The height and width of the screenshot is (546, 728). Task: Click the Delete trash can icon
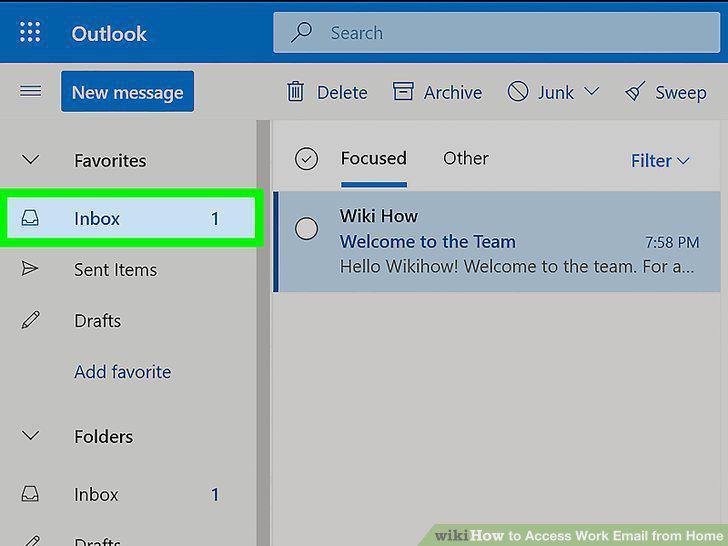(x=295, y=91)
